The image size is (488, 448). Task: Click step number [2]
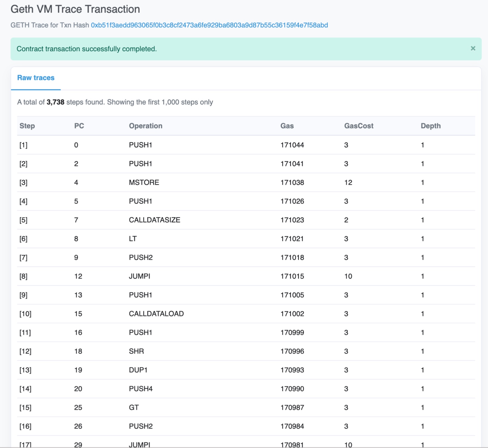coord(23,164)
